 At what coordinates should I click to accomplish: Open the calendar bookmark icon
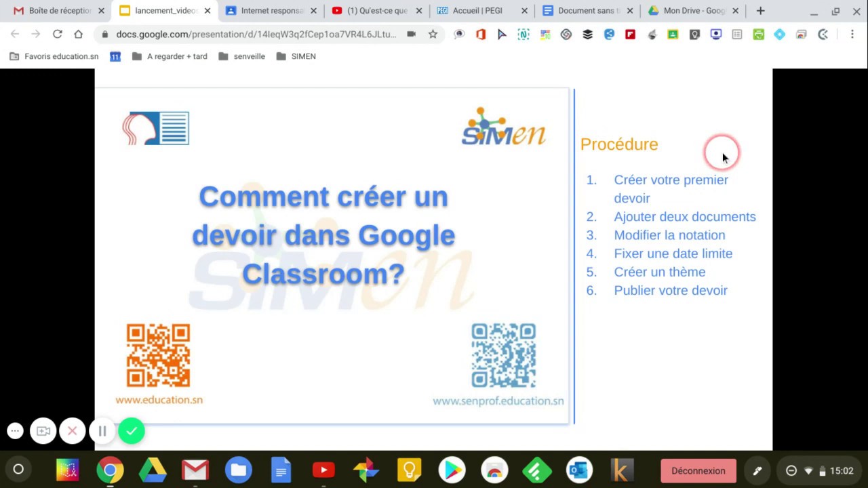(x=115, y=56)
